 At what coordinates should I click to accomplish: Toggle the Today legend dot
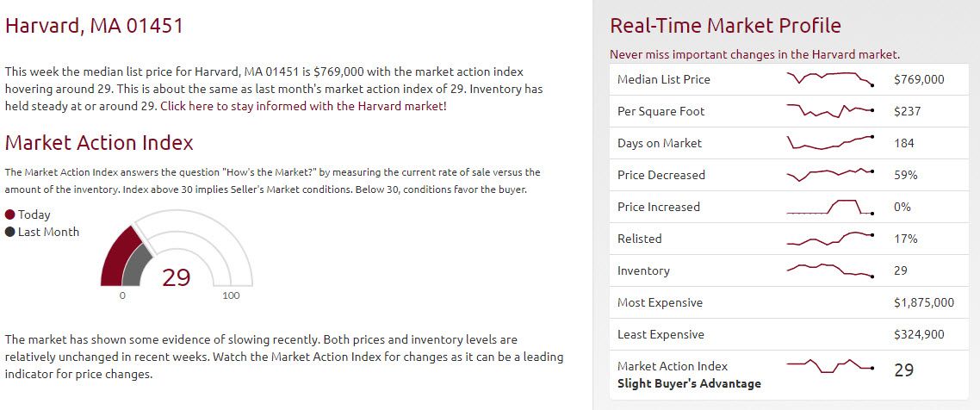coord(10,214)
